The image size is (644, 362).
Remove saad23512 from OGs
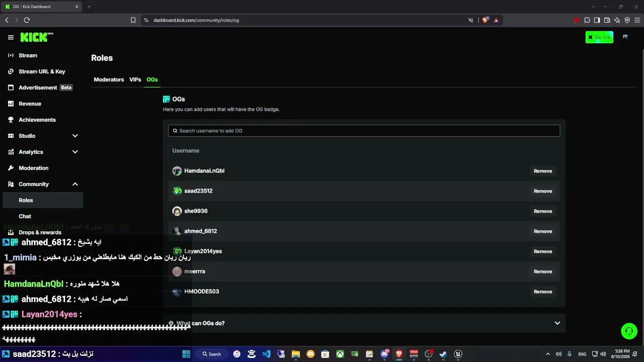(x=543, y=191)
